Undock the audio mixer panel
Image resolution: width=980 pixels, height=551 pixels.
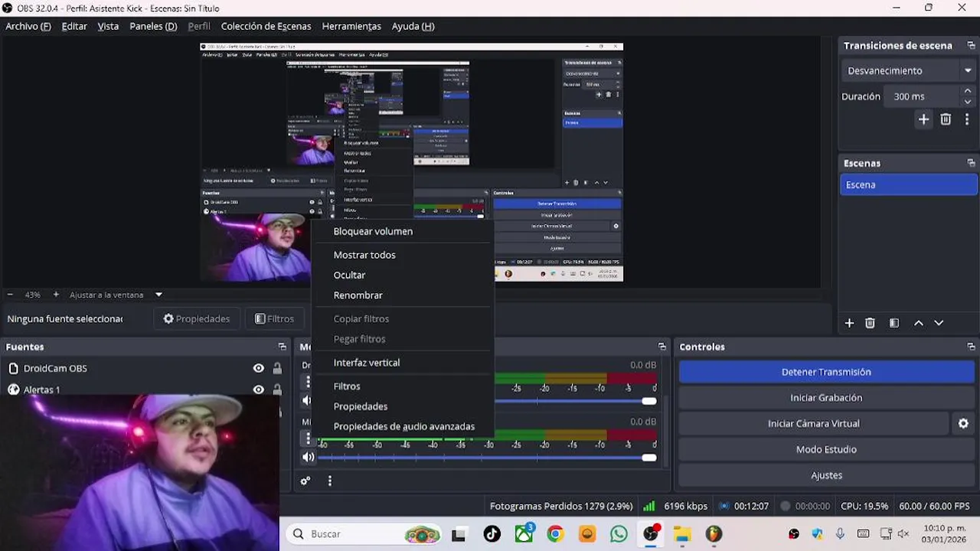click(x=661, y=347)
